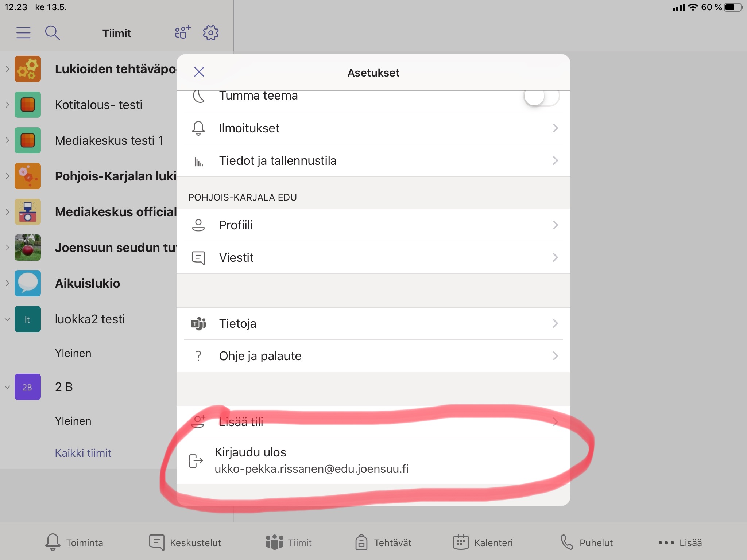Image resolution: width=747 pixels, height=560 pixels.
Task: Open the hamburger menu icon
Action: coord(23,33)
